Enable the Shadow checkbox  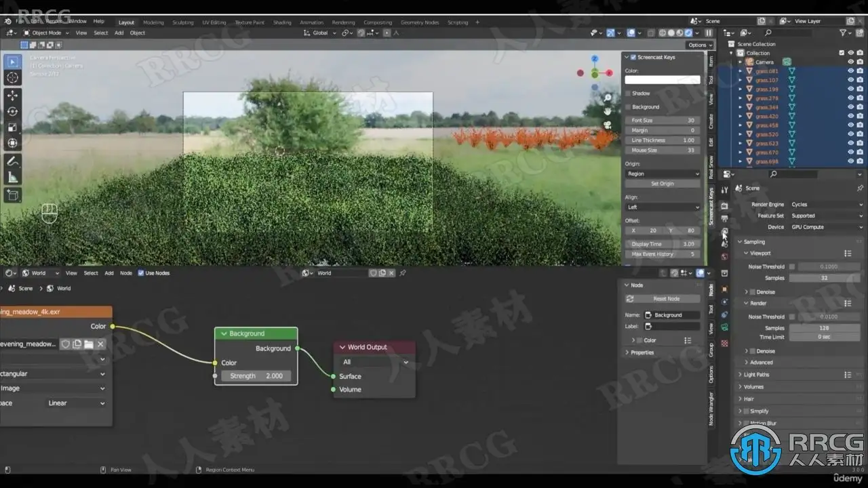tap(628, 94)
